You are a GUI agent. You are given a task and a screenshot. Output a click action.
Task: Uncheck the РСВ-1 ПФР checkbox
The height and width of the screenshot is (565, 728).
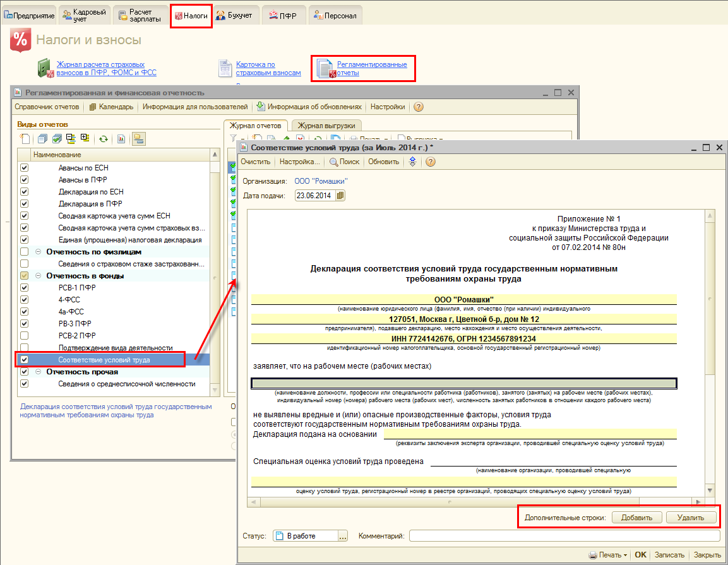point(25,288)
